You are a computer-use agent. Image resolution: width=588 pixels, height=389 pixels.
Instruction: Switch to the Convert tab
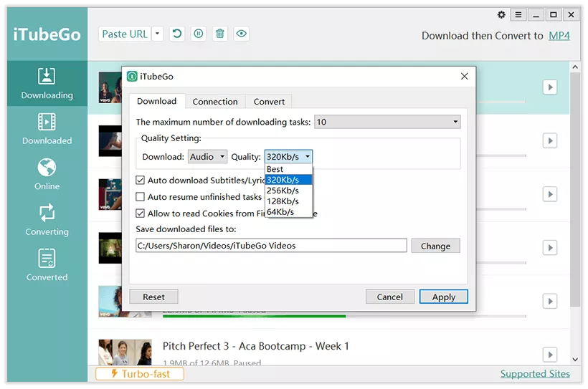pos(269,102)
